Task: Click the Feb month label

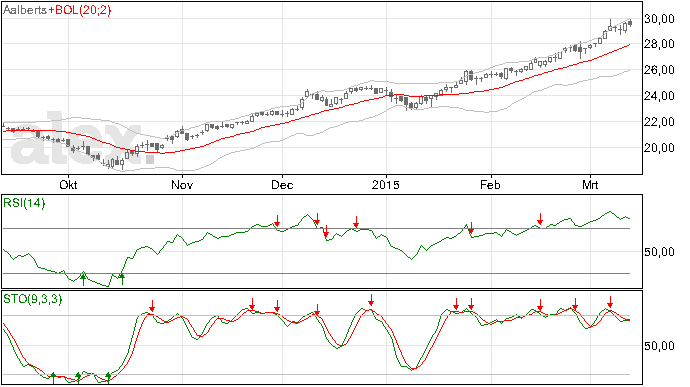Action: pyautogui.click(x=490, y=184)
